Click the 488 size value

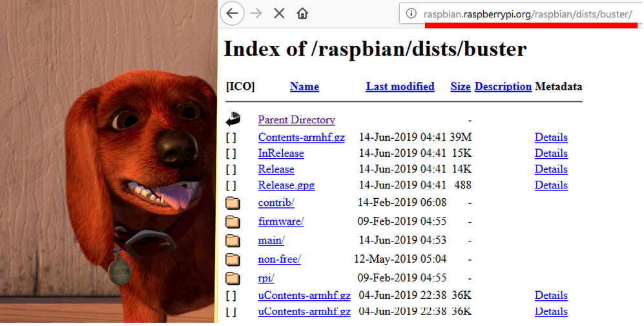tap(462, 185)
